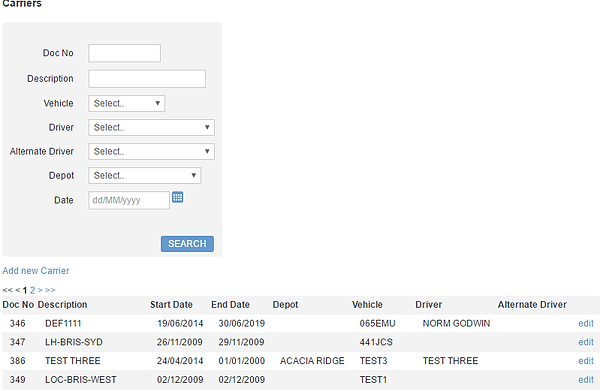Click the SEARCH button

pos(187,244)
